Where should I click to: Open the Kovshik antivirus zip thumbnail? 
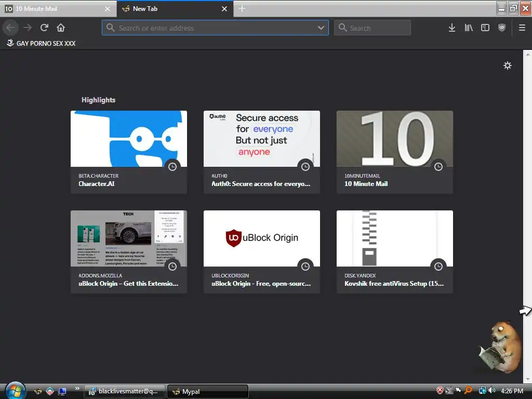click(x=395, y=238)
